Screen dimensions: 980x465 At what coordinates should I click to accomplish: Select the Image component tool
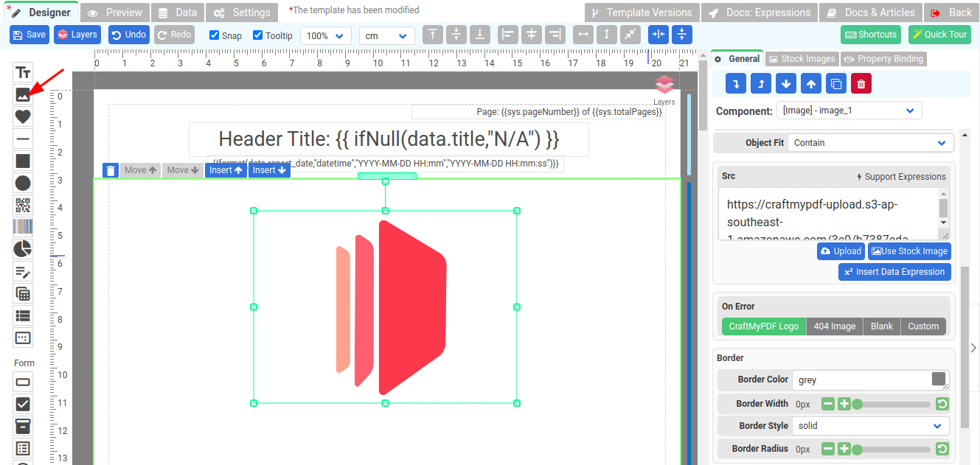[x=23, y=94]
